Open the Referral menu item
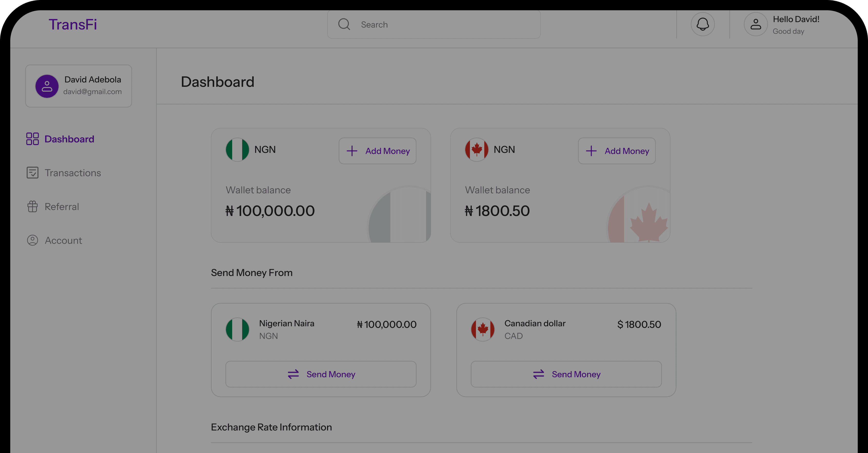Image resolution: width=868 pixels, height=453 pixels. click(x=62, y=206)
